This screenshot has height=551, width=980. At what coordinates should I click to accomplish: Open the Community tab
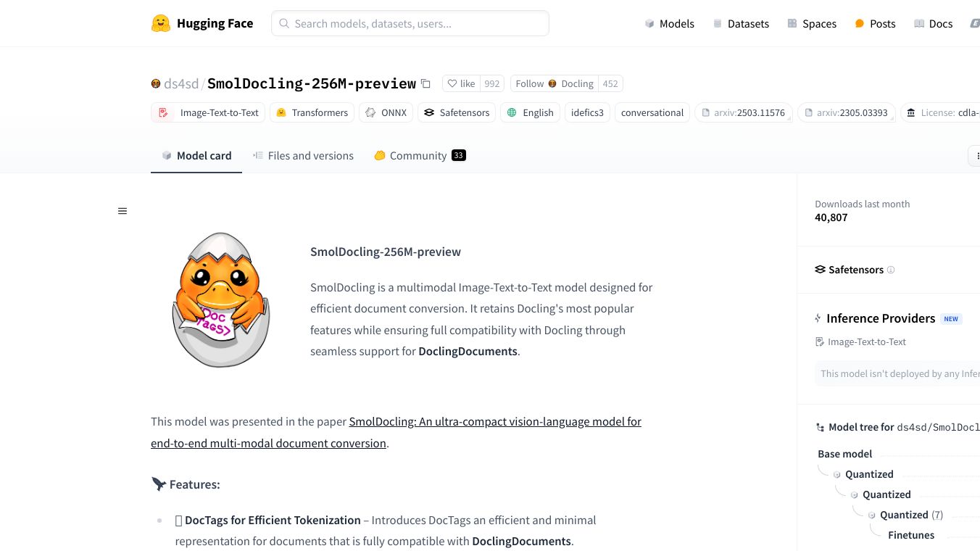tap(419, 155)
